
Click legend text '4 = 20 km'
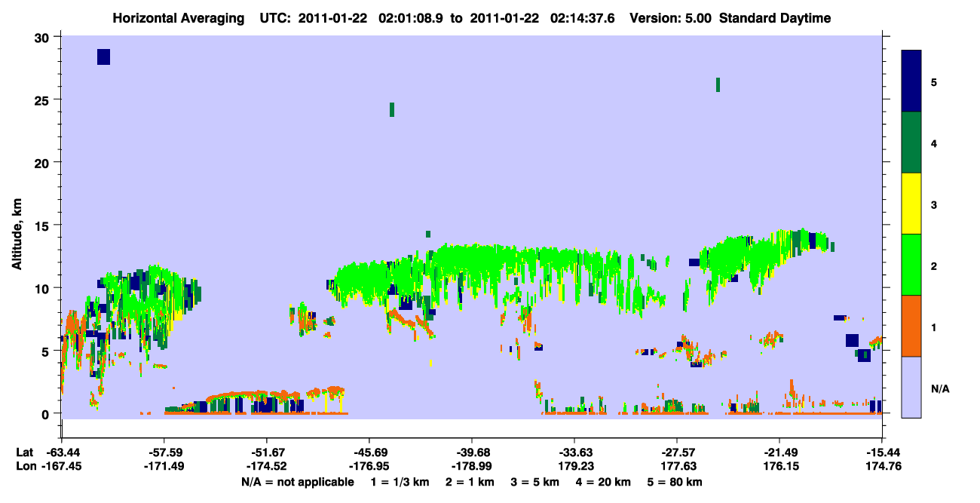pos(604,482)
